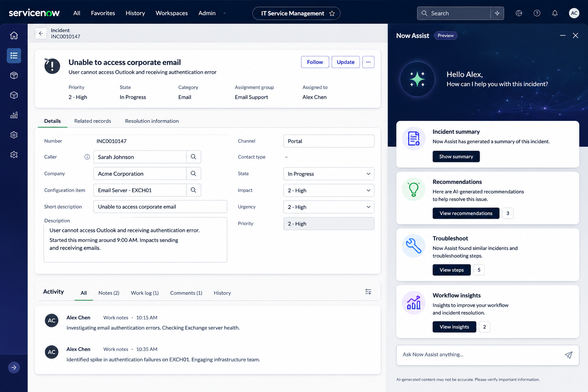588x392 pixels.
Task: Go back using the Incident back arrow
Action: pyautogui.click(x=41, y=34)
